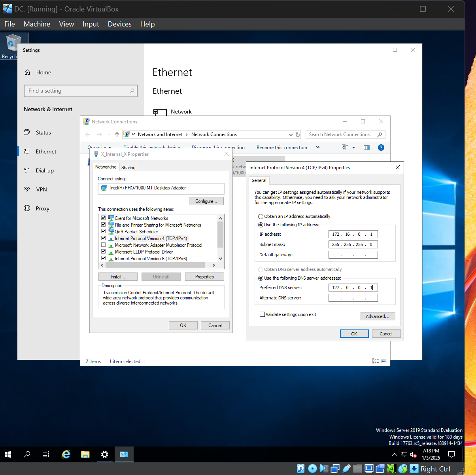Viewport: 476px width, 475px height.
Task: Click VirtualBox hard disk activity icon
Action: [301, 469]
